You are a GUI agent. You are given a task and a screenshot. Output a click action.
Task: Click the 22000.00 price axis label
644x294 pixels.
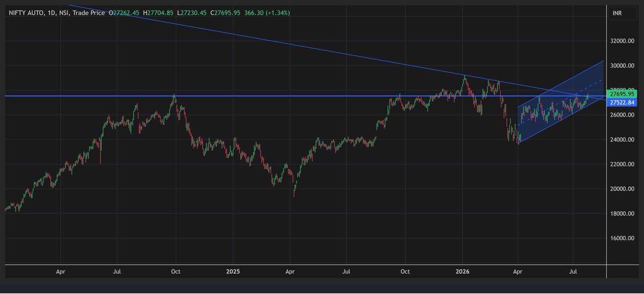(623, 165)
